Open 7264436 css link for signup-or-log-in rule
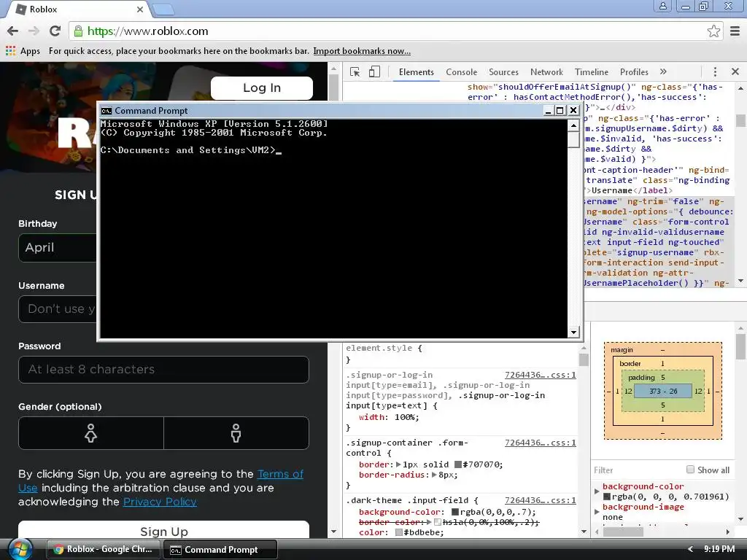This screenshot has height=560, width=747. click(541, 375)
